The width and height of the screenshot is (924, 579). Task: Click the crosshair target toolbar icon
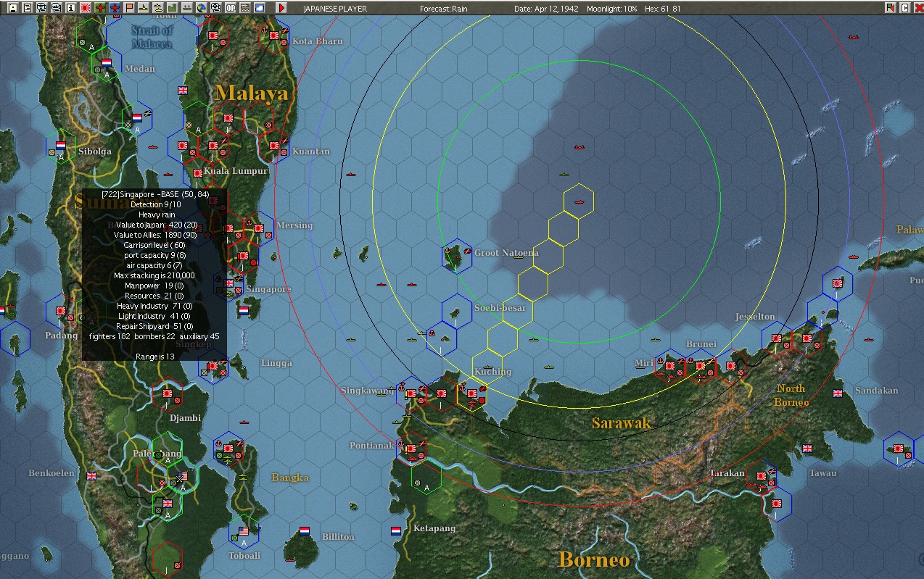click(x=215, y=8)
